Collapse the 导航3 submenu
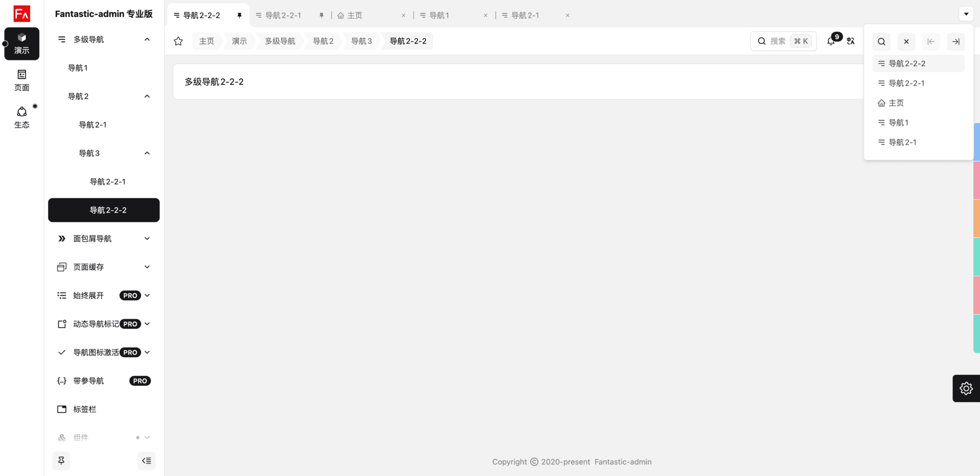 (x=147, y=153)
